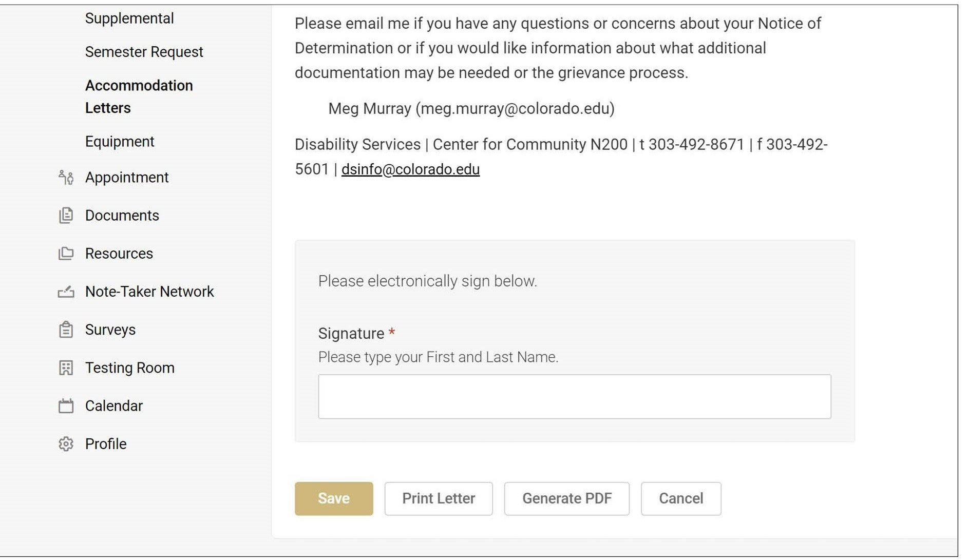Image resolution: width=968 pixels, height=560 pixels.
Task: Go to Semester Request
Action: pyautogui.click(x=144, y=52)
